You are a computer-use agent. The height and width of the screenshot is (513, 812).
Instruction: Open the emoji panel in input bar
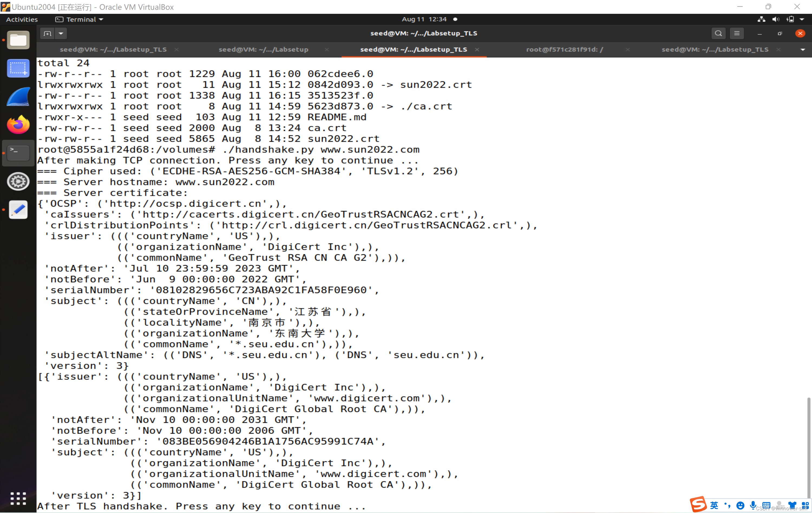pyautogui.click(x=740, y=505)
